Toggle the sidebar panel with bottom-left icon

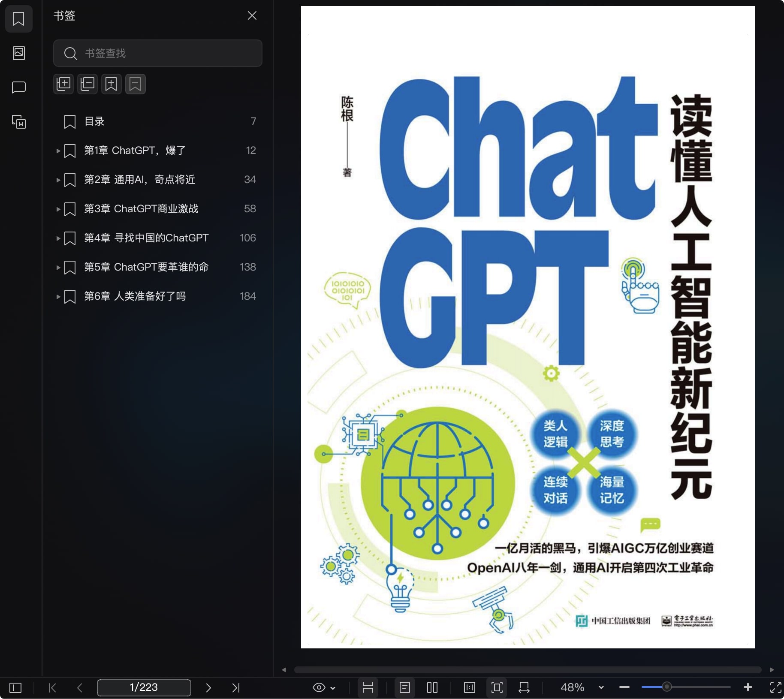point(15,688)
